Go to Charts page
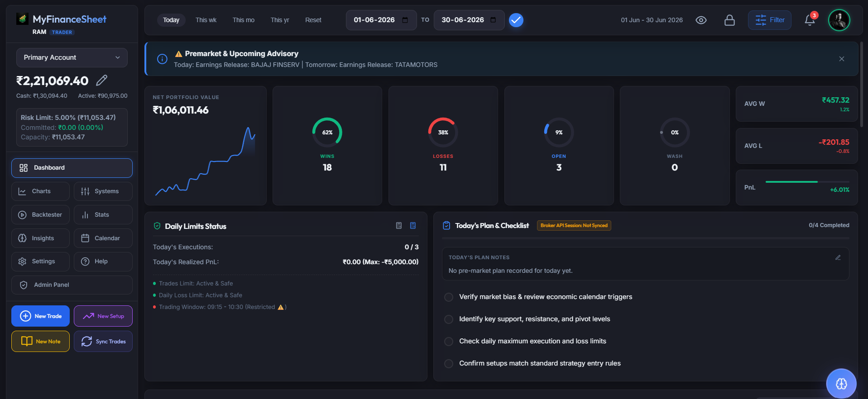This screenshot has height=399, width=868. [x=40, y=191]
